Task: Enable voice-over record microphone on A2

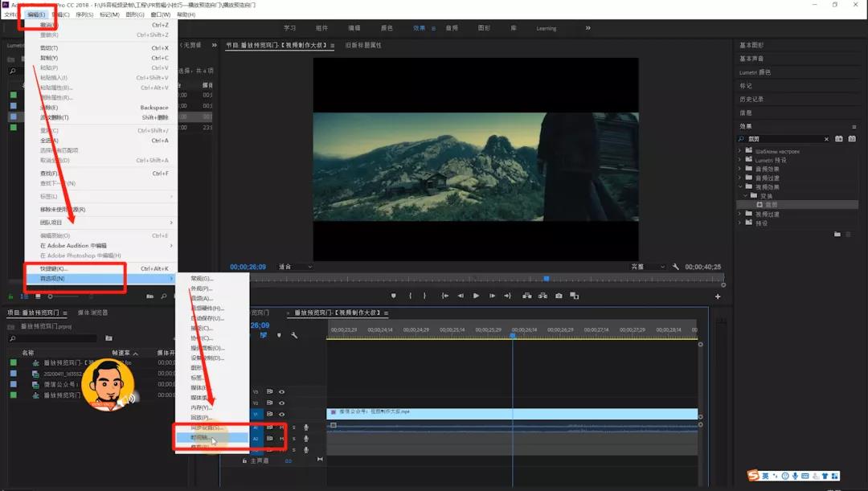Action: tap(305, 439)
